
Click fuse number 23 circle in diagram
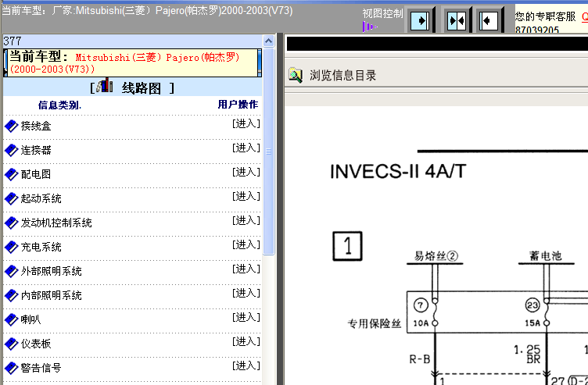coord(532,305)
